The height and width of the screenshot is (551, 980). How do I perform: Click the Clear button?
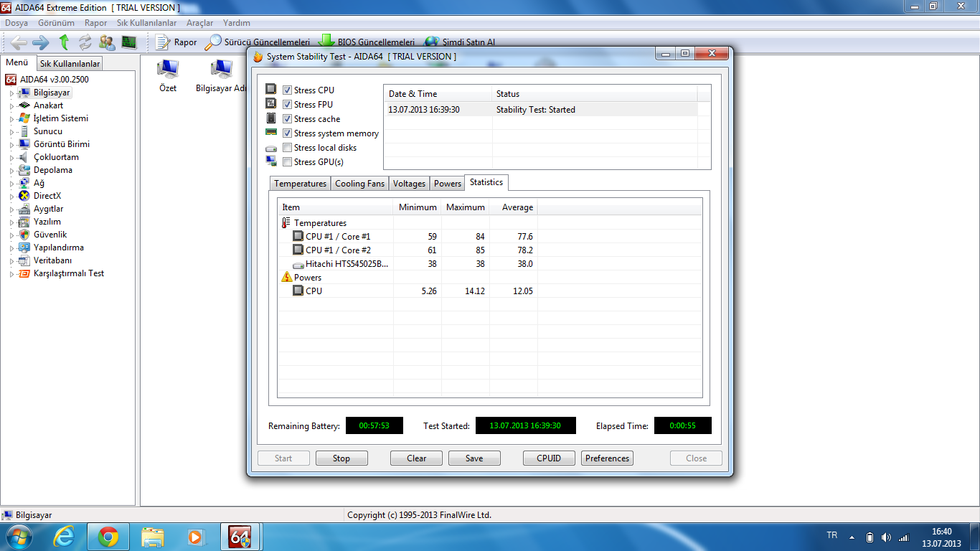(417, 458)
